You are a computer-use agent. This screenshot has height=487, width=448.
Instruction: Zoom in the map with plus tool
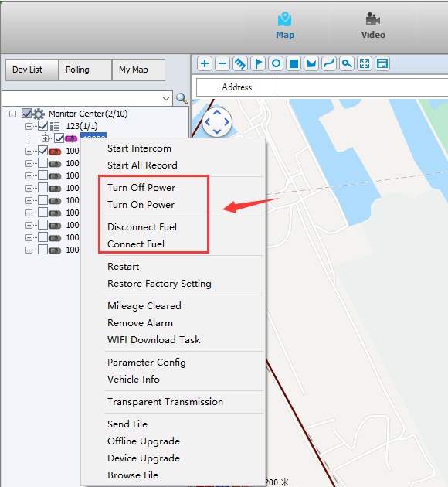205,63
